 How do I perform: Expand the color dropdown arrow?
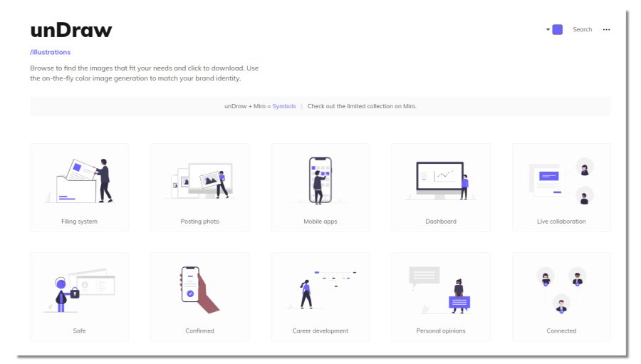pos(548,29)
